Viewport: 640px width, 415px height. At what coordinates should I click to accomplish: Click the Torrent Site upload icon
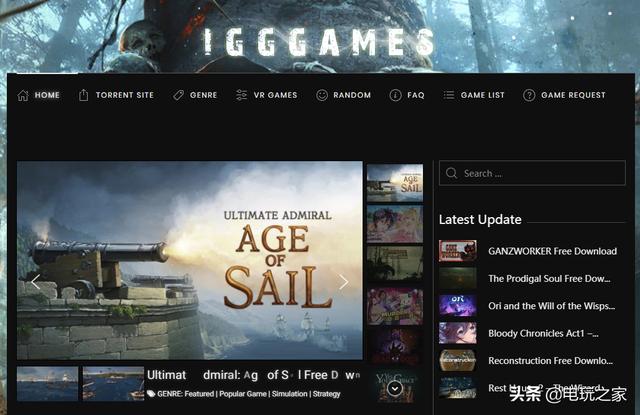[83, 95]
